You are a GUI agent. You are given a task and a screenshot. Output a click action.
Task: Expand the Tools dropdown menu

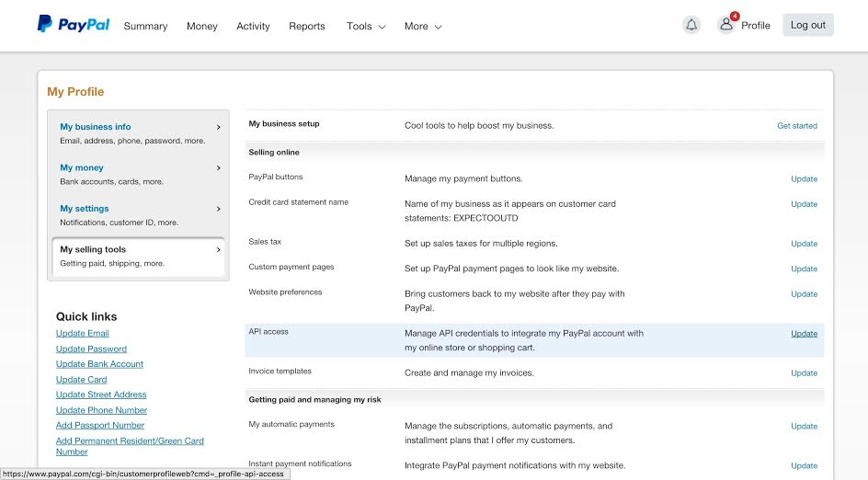tap(366, 27)
